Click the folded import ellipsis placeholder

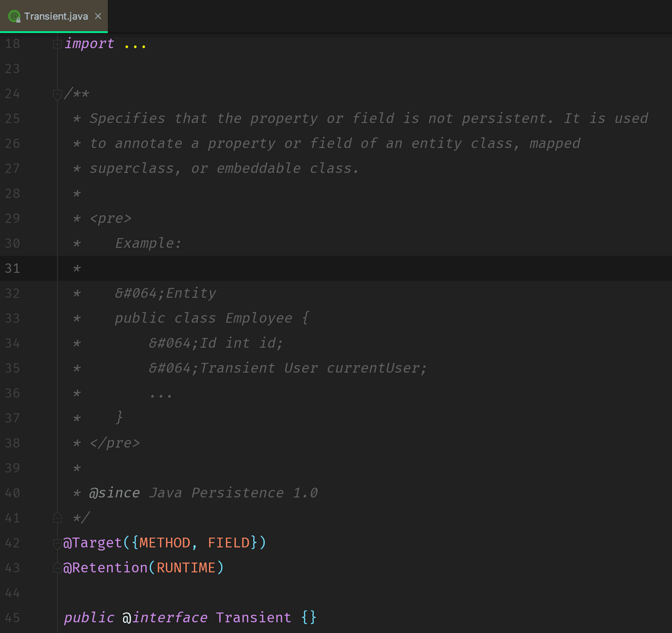135,44
